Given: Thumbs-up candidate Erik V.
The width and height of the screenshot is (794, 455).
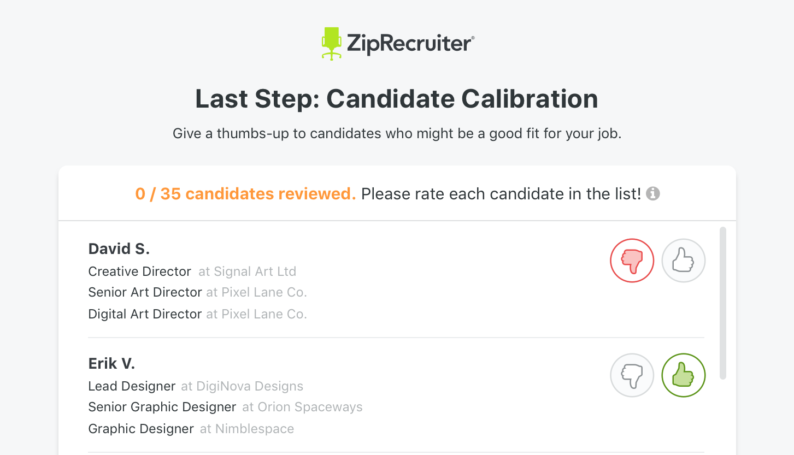Looking at the screenshot, I should tap(684, 375).
